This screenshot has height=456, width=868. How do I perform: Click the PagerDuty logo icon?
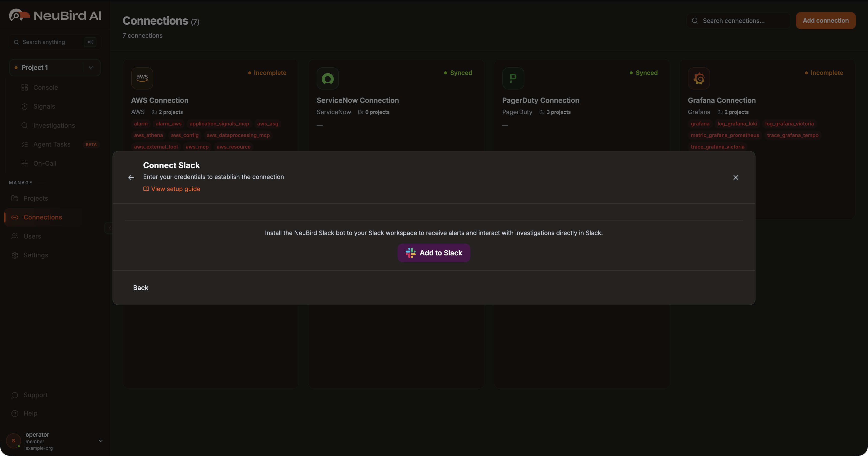[x=513, y=78]
